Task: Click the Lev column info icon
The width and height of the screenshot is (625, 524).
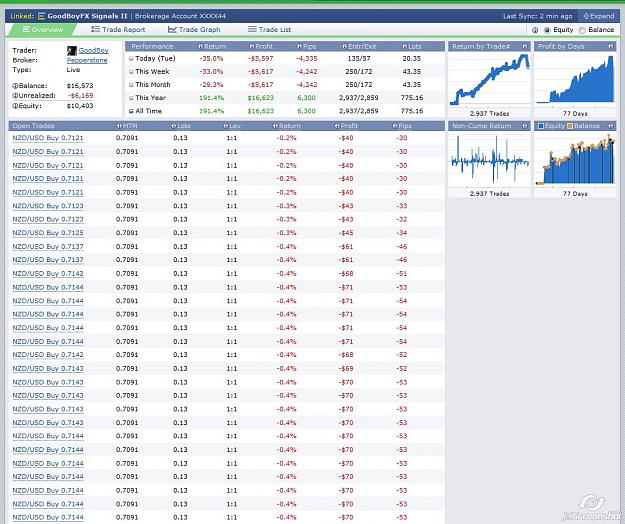Action: click(226, 126)
